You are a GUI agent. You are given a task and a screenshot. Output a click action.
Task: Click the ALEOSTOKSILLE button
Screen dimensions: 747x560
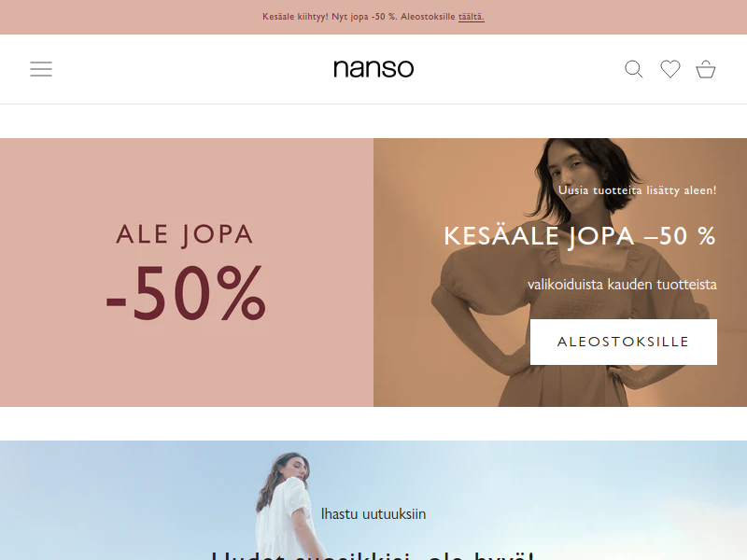tap(623, 342)
